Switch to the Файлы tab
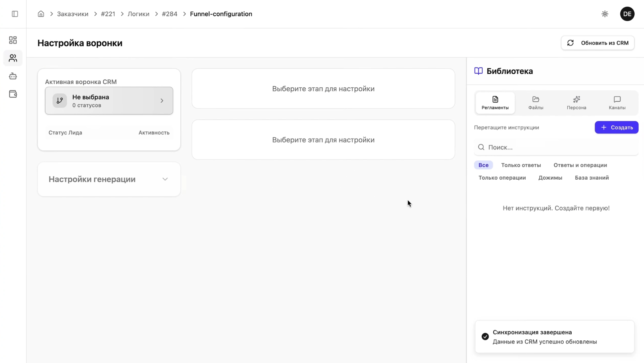 [535, 103]
